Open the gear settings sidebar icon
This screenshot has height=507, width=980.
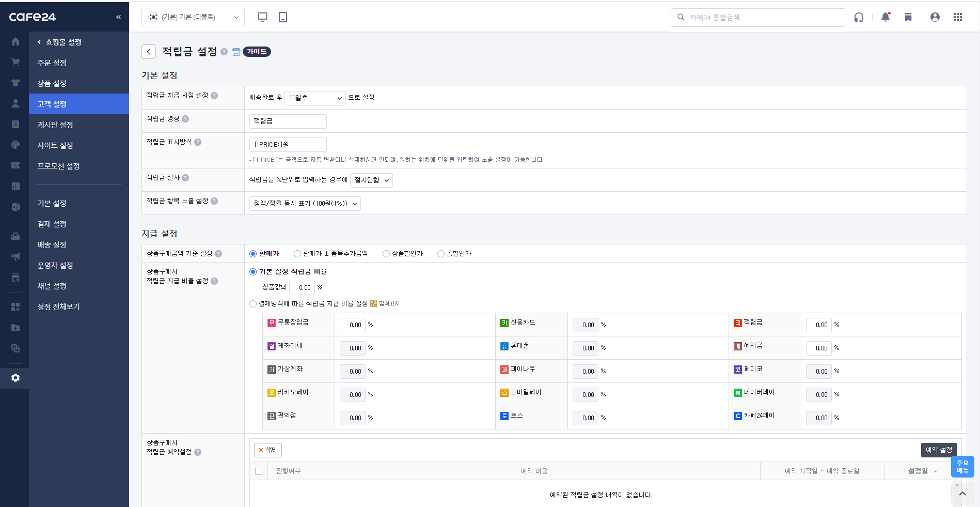coord(15,378)
